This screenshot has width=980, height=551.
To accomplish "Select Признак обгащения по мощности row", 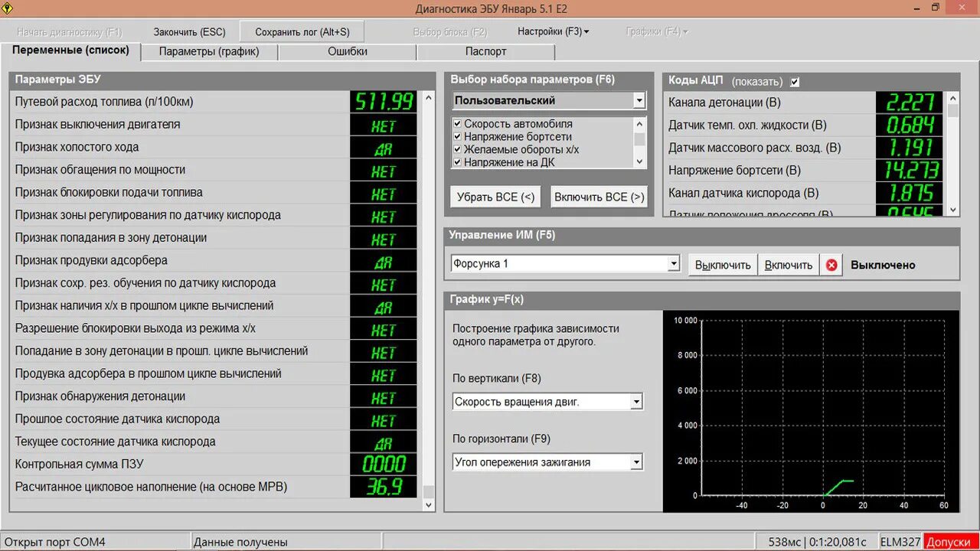I will pos(216,170).
